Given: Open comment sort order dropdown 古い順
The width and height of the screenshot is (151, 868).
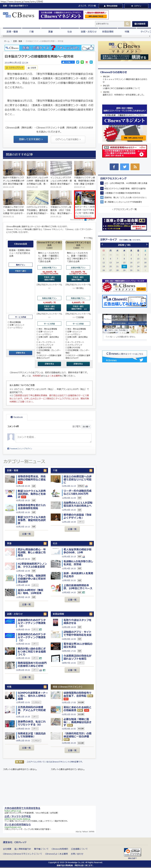Looking at the screenshot, I should 86,427.
